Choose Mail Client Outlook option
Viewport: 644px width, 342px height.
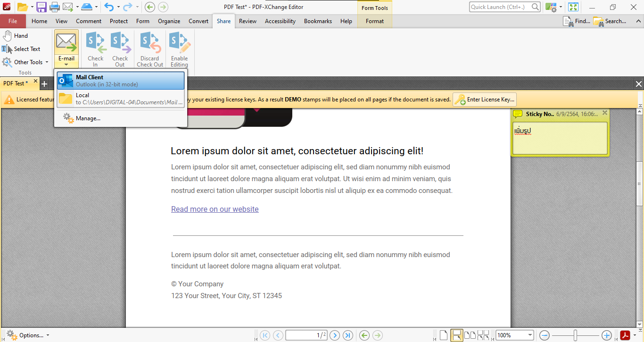(x=121, y=81)
